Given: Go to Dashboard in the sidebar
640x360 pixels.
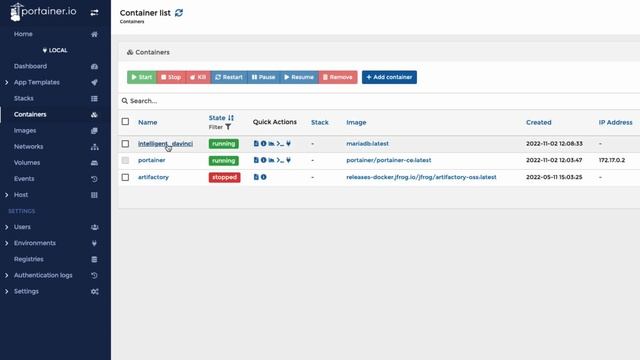Looking at the screenshot, I should coord(30,66).
